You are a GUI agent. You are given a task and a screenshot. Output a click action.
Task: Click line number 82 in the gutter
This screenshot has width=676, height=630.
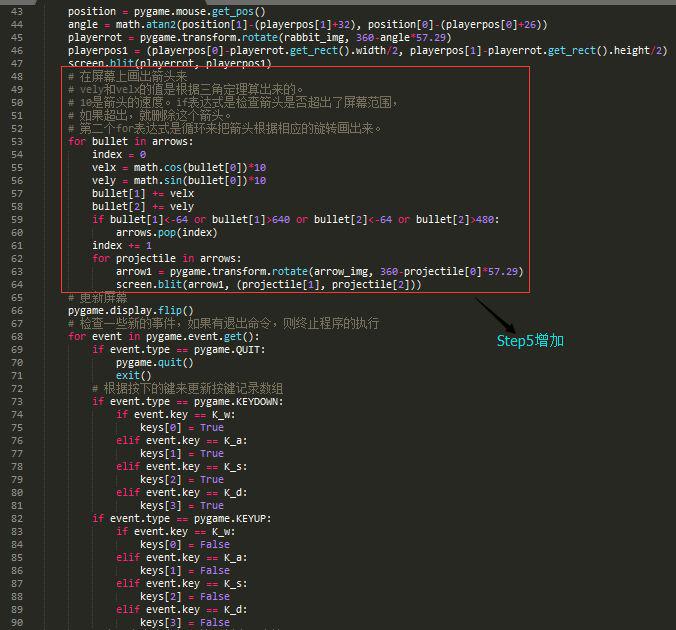click(x=17, y=518)
